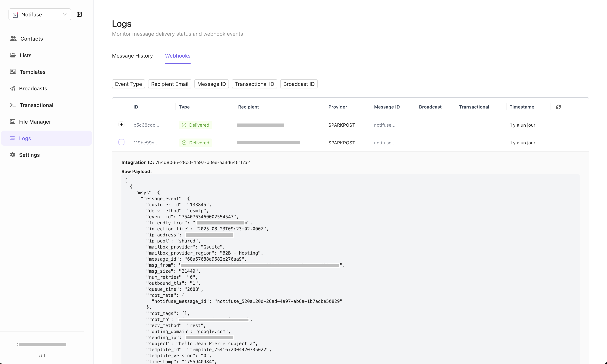Click the Type column header
Viewport: 607px width, 364px height.
(184, 107)
